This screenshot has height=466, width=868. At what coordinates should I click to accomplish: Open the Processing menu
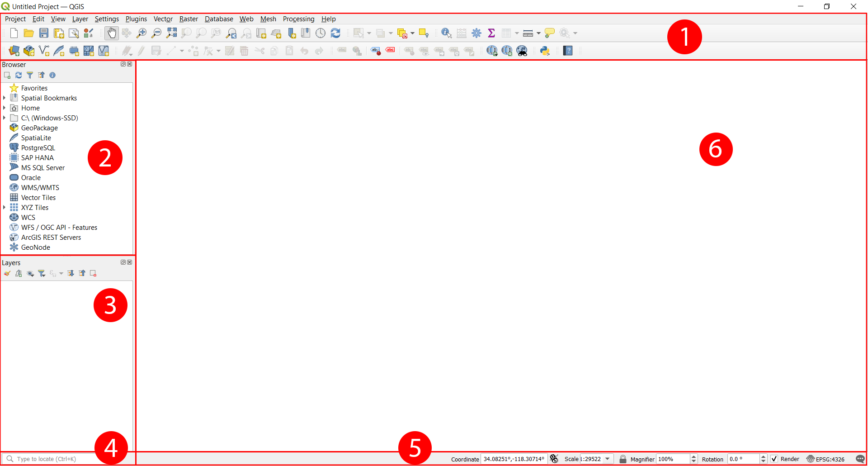click(x=298, y=19)
